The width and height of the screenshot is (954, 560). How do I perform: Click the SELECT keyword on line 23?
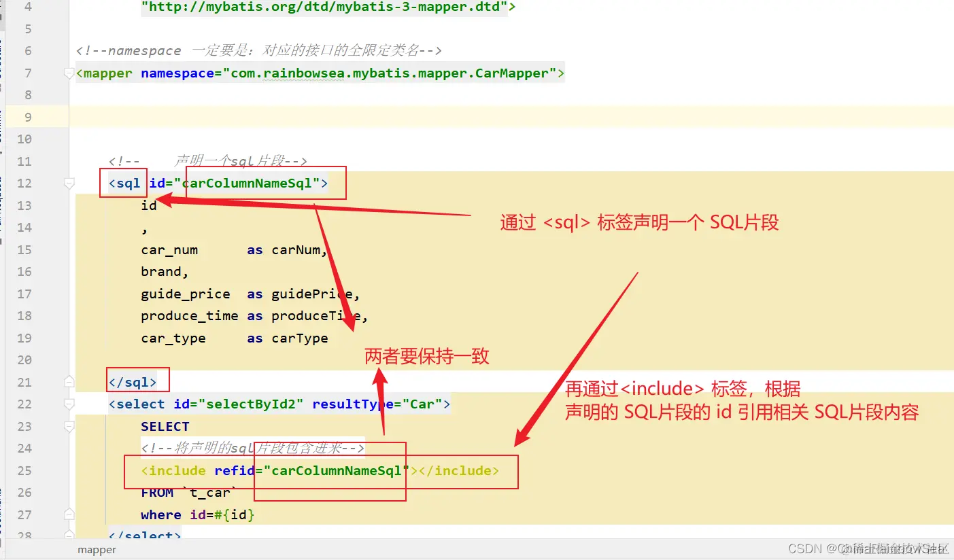[x=165, y=427]
